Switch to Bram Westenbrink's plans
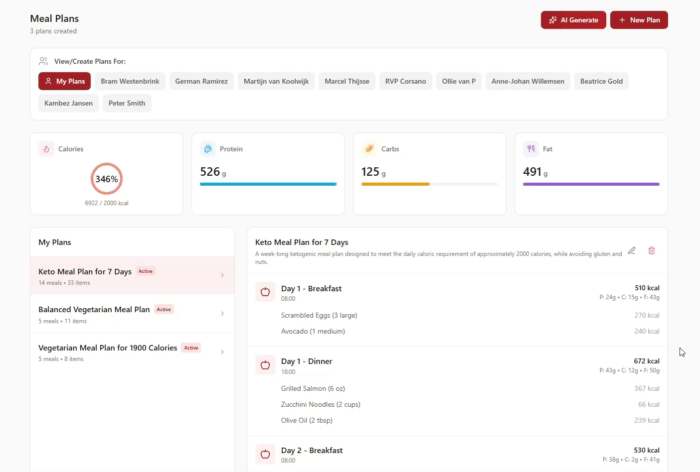This screenshot has width=700, height=472. [129, 81]
